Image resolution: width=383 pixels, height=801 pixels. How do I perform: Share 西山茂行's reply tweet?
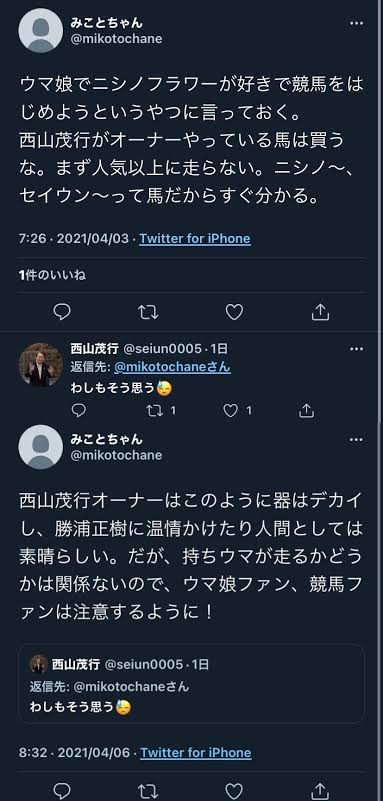305,410
